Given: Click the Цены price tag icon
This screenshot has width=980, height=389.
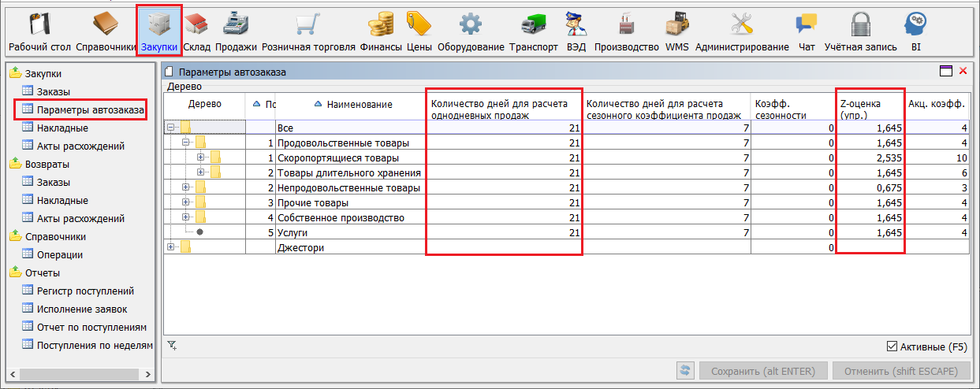Looking at the screenshot, I should (419, 24).
